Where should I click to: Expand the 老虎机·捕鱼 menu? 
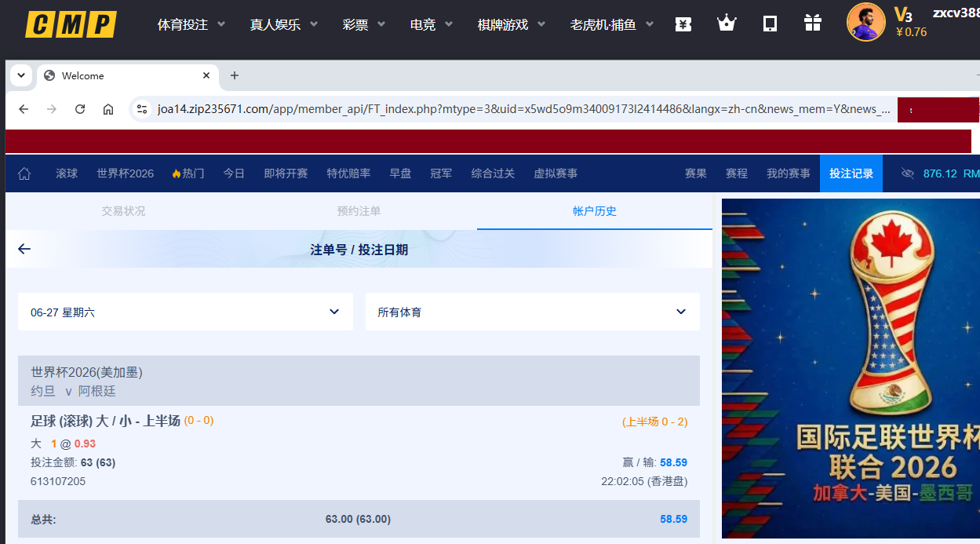(x=612, y=24)
